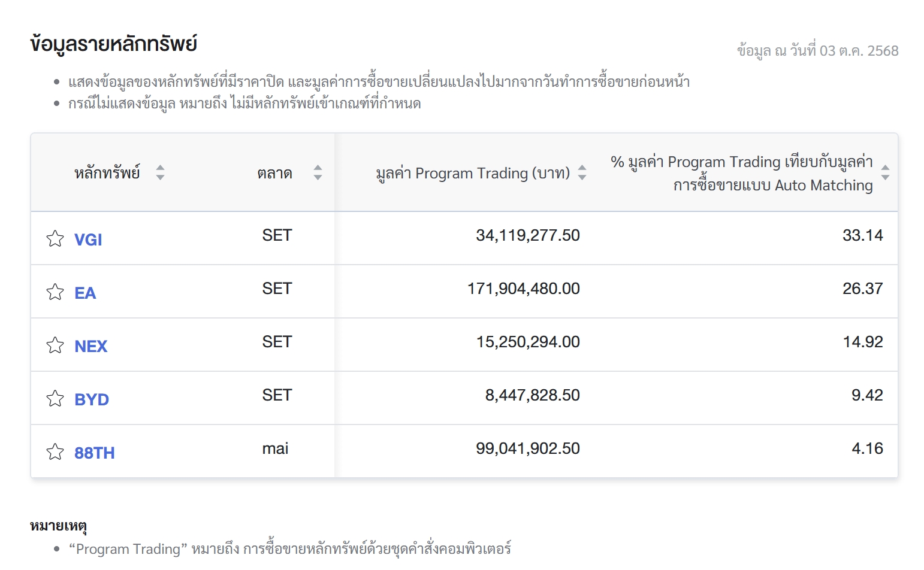Sort by Program Trading value arrows

(x=582, y=173)
